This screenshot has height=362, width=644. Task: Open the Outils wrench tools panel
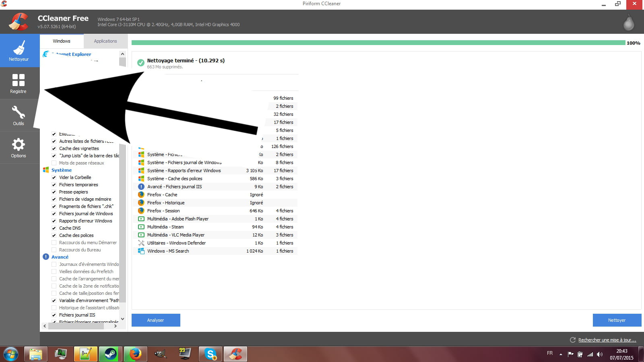pyautogui.click(x=19, y=115)
